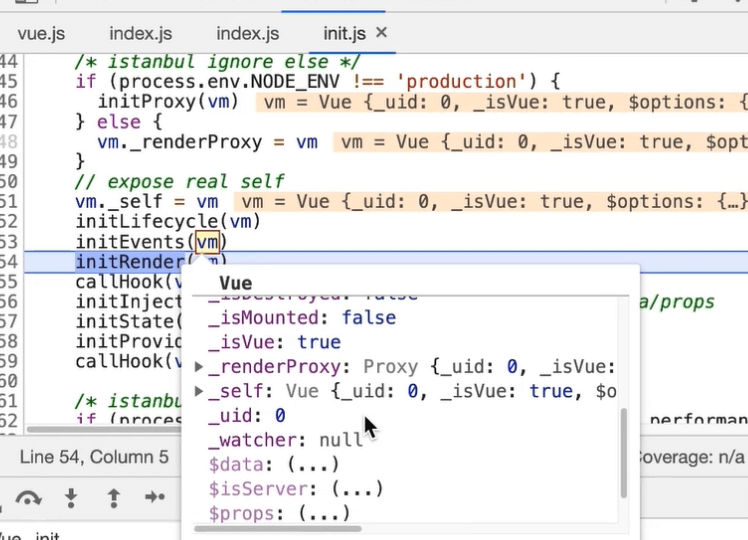
Task: Click the step over debugger icon
Action: coord(28,498)
